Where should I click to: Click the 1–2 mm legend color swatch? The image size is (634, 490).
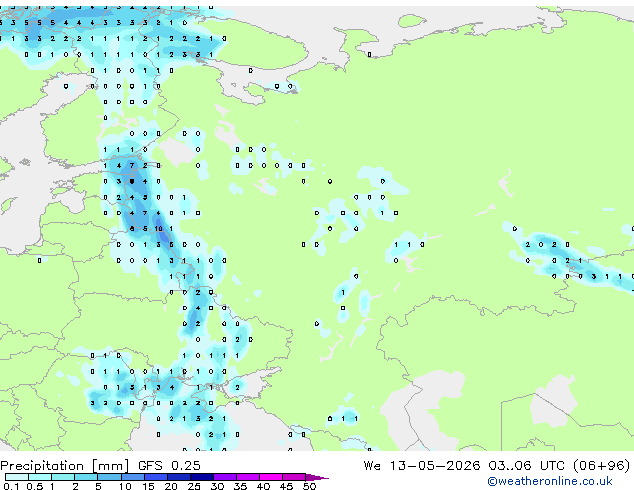63,477
